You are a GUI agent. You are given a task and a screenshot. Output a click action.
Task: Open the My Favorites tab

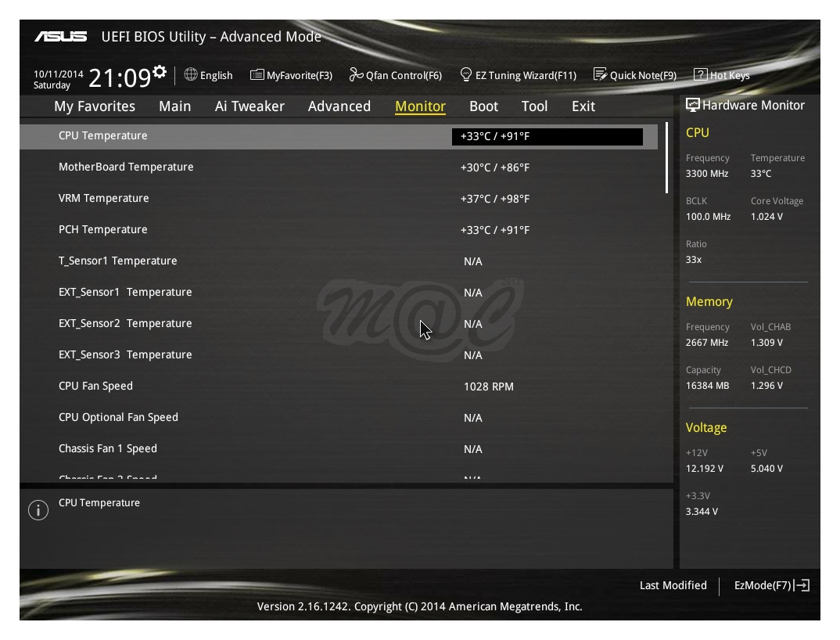[95, 106]
